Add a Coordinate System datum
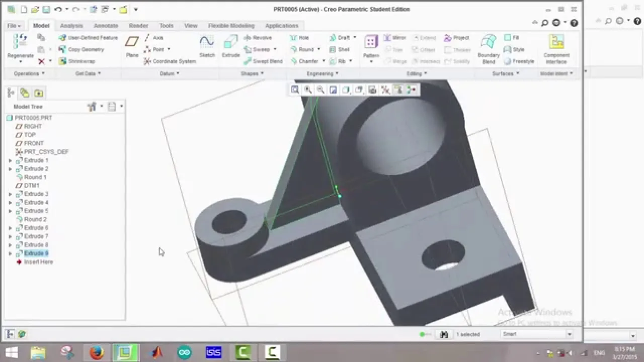 pos(170,61)
